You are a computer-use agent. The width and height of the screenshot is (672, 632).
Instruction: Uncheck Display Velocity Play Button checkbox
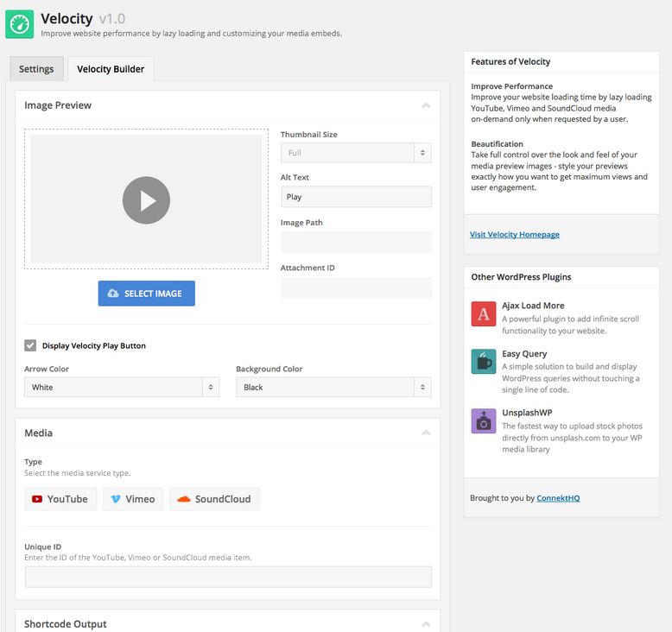click(30, 345)
